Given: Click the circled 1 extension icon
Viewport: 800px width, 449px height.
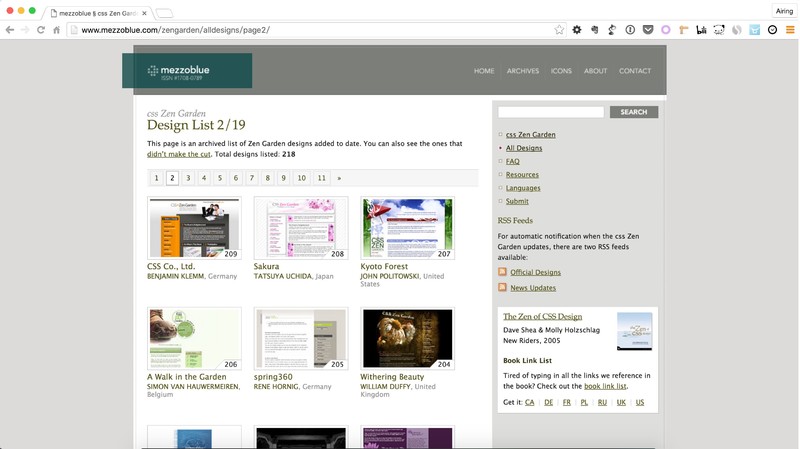Looking at the screenshot, I should tap(630, 30).
